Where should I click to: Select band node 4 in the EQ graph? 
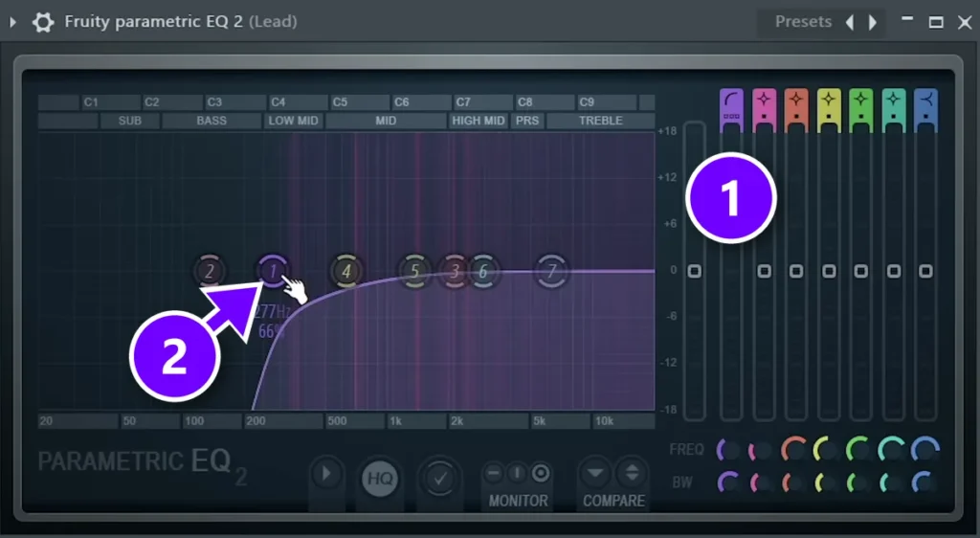pos(345,271)
